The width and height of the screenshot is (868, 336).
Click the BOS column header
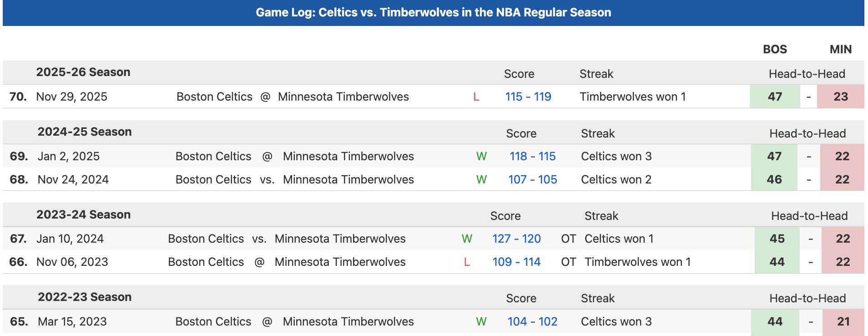(775, 49)
